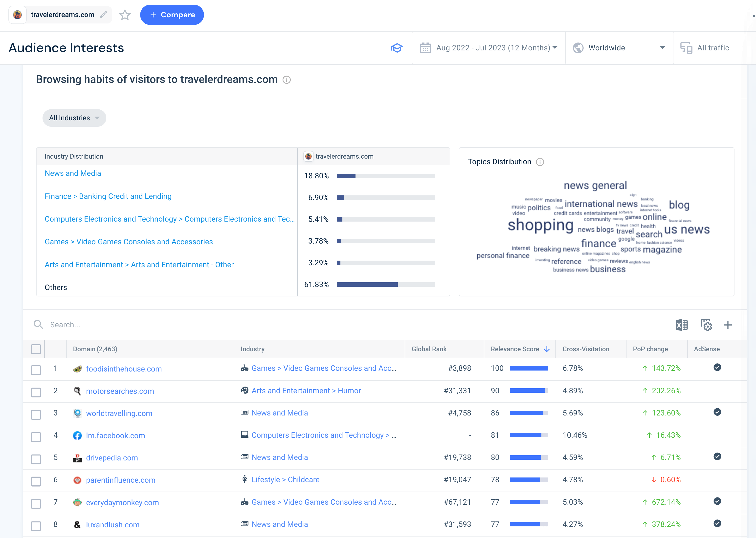Click the Compare button
This screenshot has height=538, width=756.
172,15
